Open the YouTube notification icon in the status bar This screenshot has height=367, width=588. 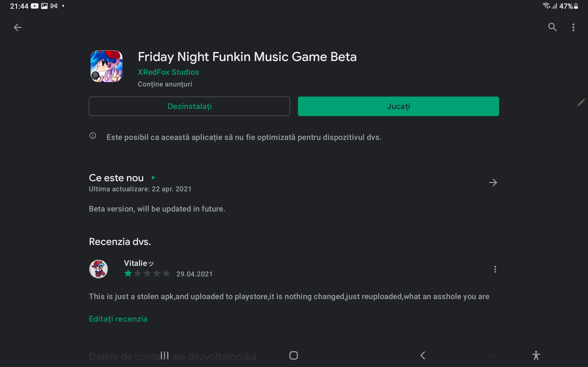click(x=34, y=6)
